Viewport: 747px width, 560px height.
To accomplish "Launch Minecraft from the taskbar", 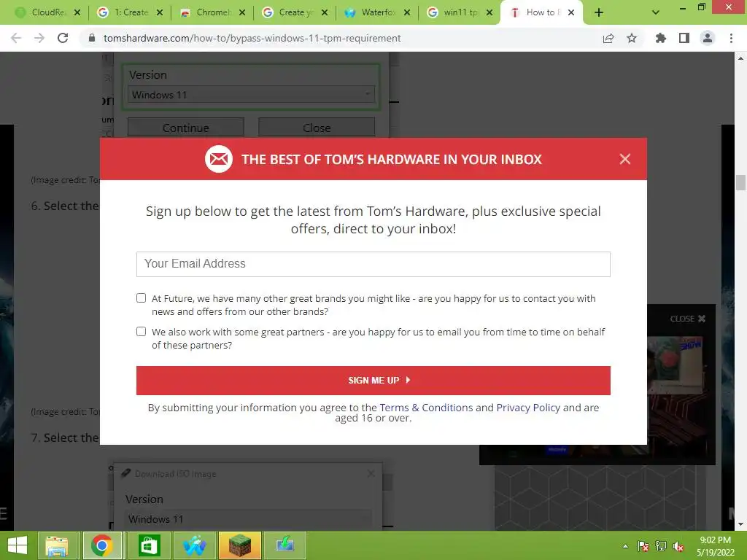I will 240,545.
